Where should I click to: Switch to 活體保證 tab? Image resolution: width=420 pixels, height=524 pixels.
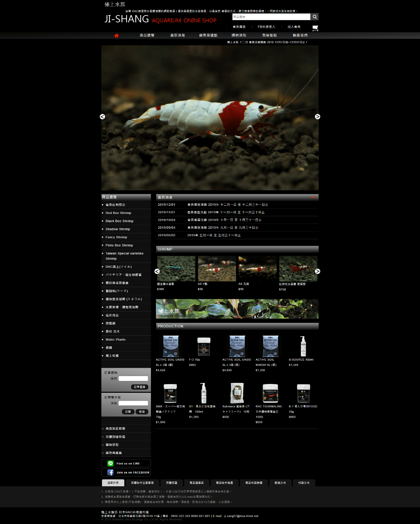coord(172,483)
